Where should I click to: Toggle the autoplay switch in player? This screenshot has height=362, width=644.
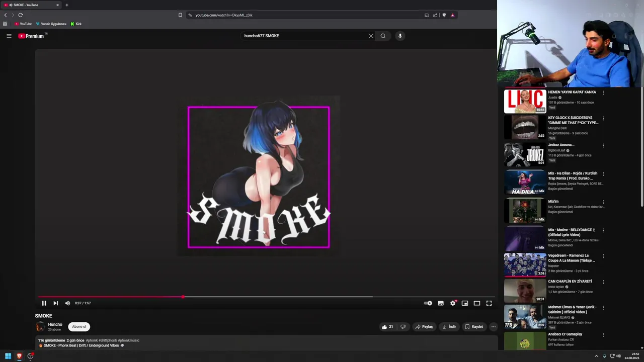tap(428, 303)
